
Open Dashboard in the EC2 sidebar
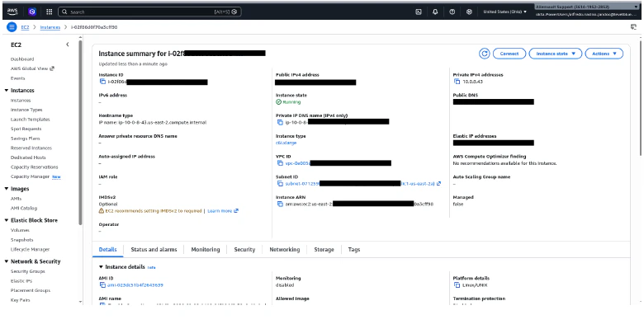(x=22, y=59)
